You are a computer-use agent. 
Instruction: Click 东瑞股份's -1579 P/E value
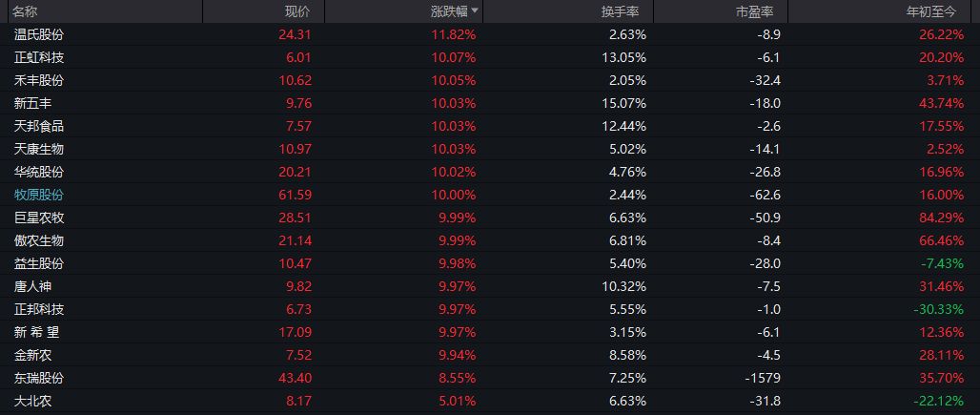coord(761,378)
